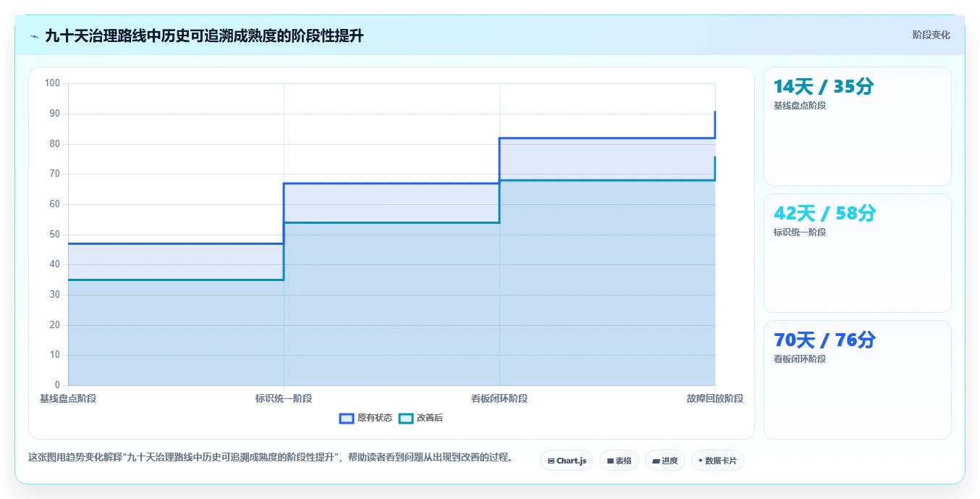Viewport: 980px width, 499px height.
Task: Click the description text below the chart
Action: point(271,457)
